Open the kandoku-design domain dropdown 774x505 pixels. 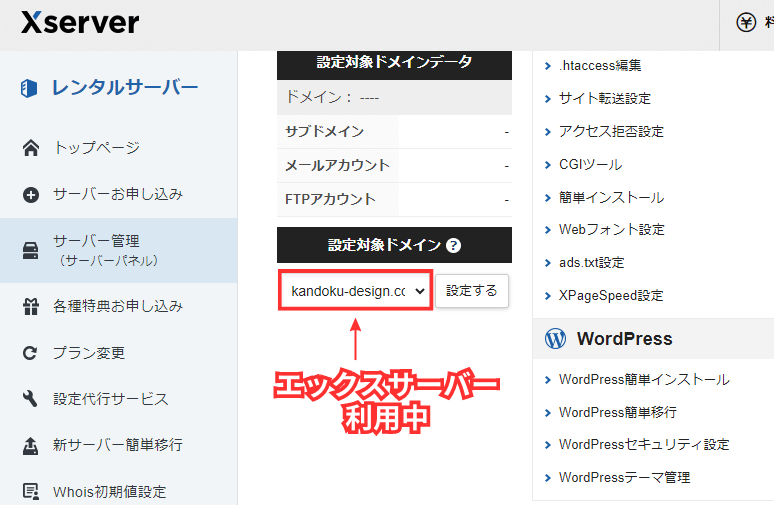point(356,291)
